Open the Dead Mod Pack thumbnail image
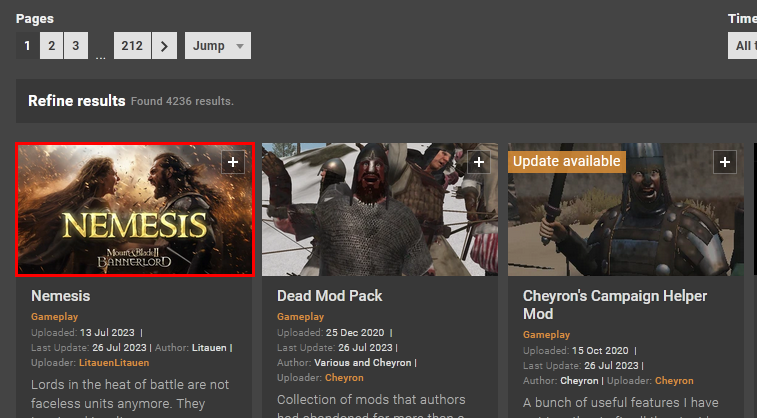The image size is (757, 418). pos(379,209)
